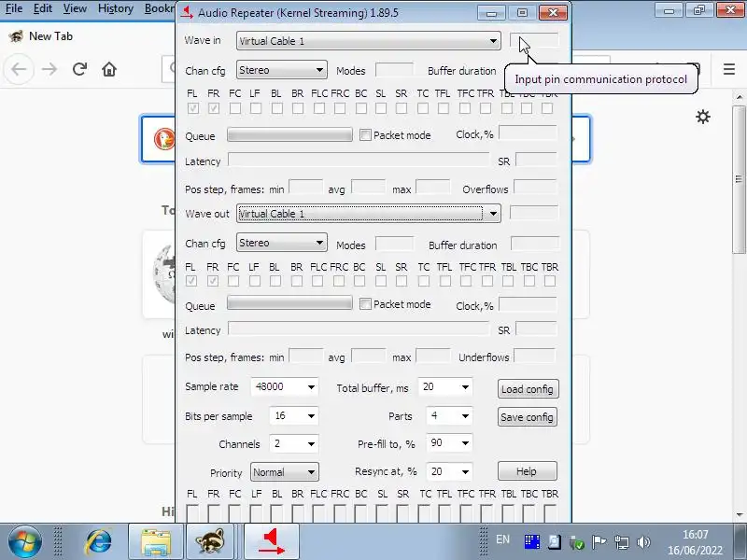Toggle Wave in TC channel checkbox

click(x=423, y=108)
